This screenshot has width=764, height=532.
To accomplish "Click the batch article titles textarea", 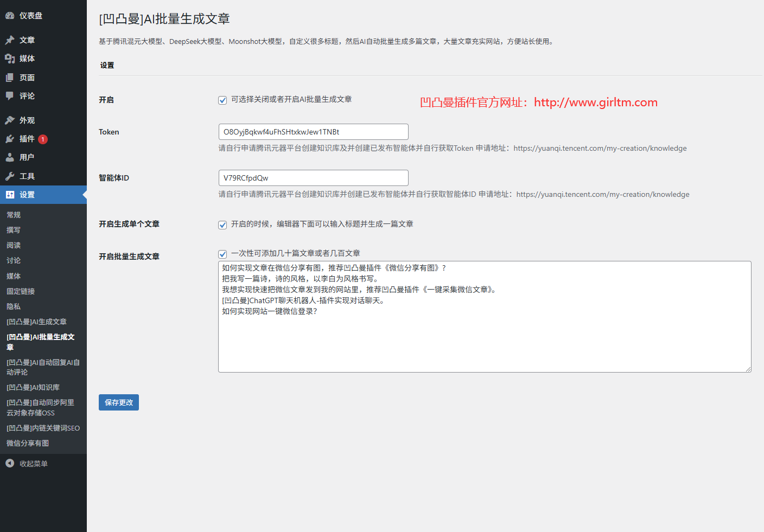I will click(485, 317).
